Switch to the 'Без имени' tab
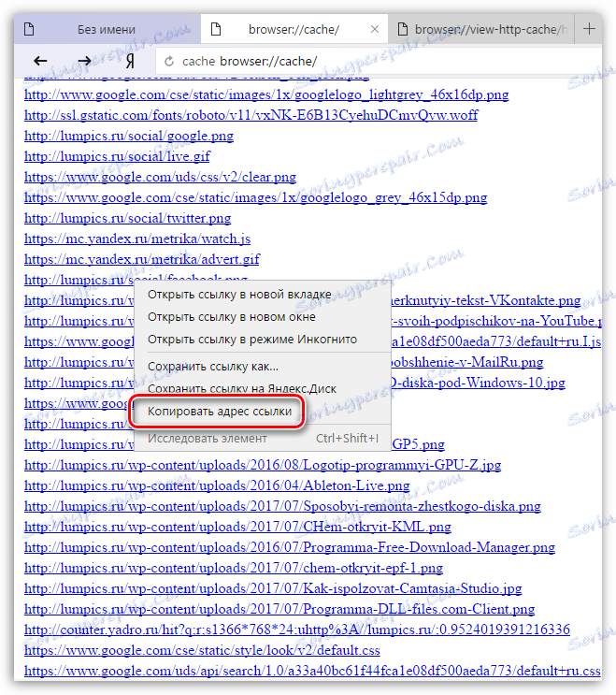The width and height of the screenshot is (616, 695). 107,29
